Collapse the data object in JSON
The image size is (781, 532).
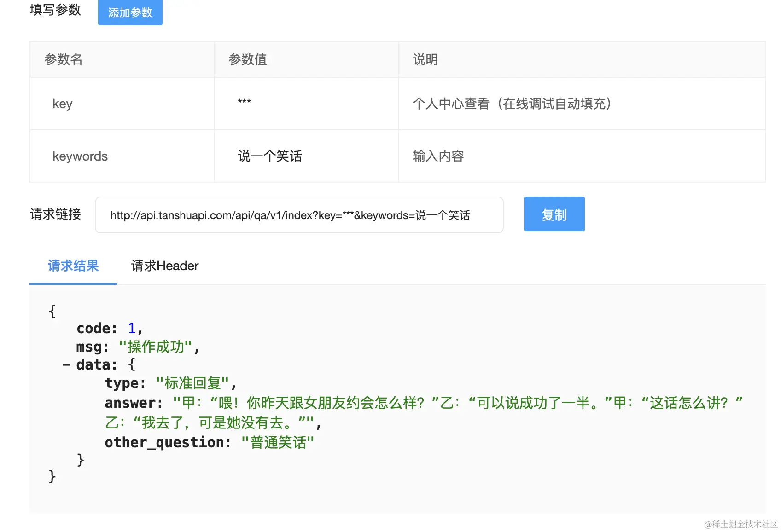[66, 365]
